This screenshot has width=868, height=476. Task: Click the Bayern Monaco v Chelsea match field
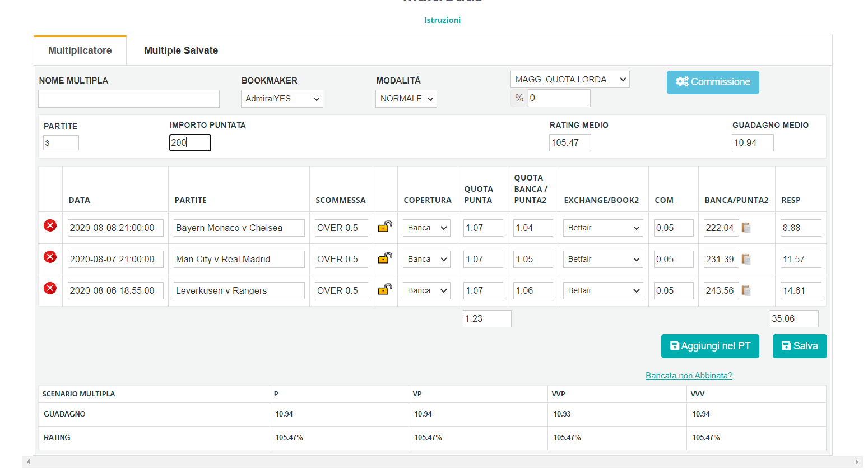pos(239,228)
